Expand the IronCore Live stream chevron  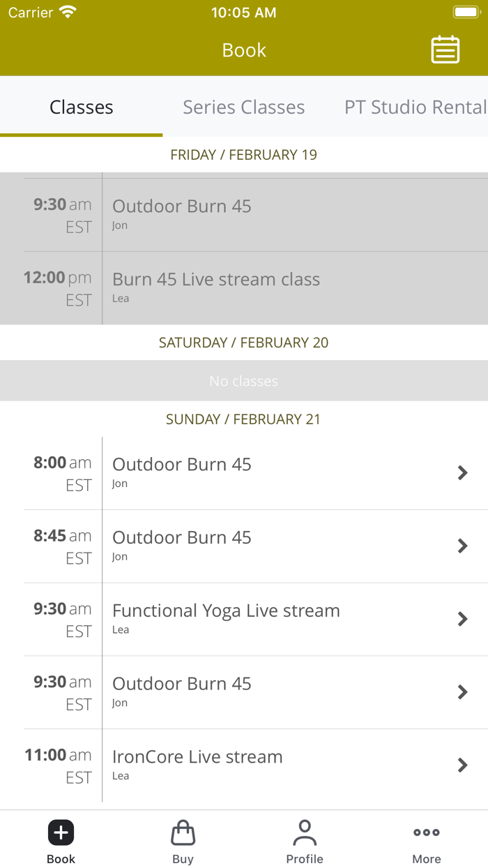pos(462,765)
